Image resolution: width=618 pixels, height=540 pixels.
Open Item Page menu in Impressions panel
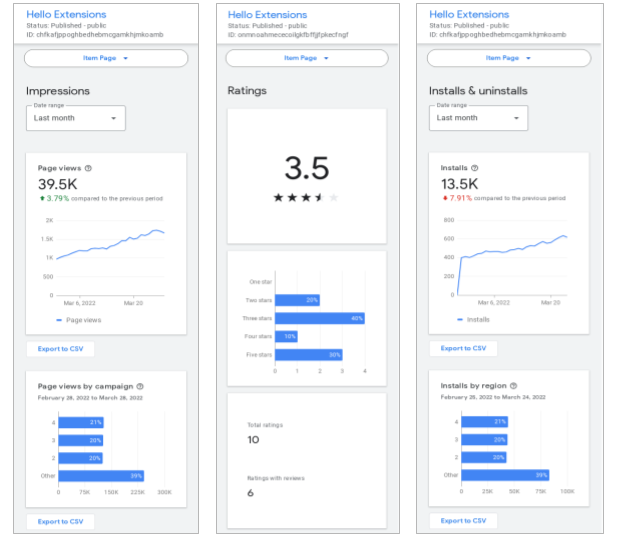point(106,58)
